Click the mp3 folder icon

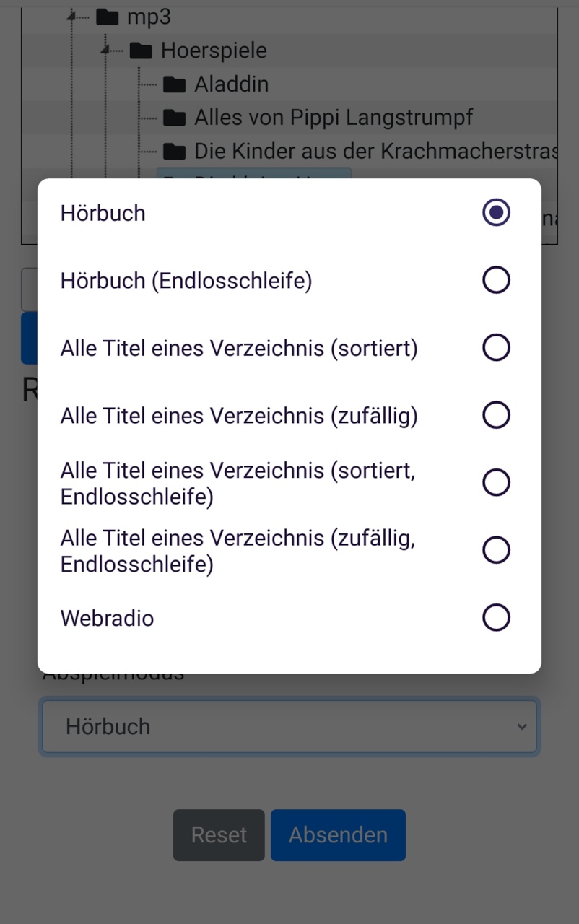tap(107, 17)
